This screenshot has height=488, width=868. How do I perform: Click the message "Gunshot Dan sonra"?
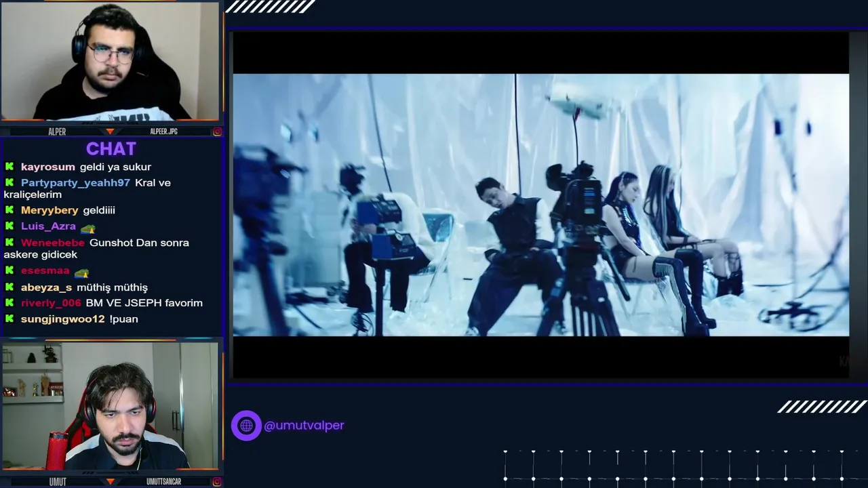point(139,243)
